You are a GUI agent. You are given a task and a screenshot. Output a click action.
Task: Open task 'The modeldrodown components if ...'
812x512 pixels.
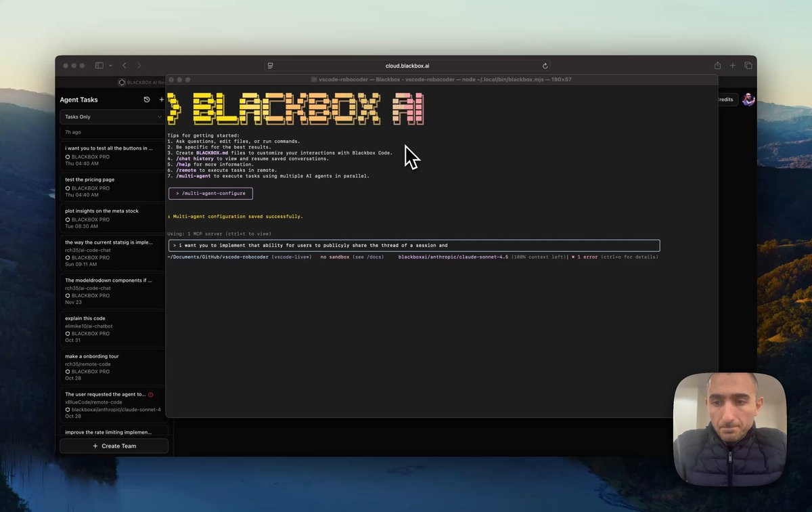[x=112, y=291]
